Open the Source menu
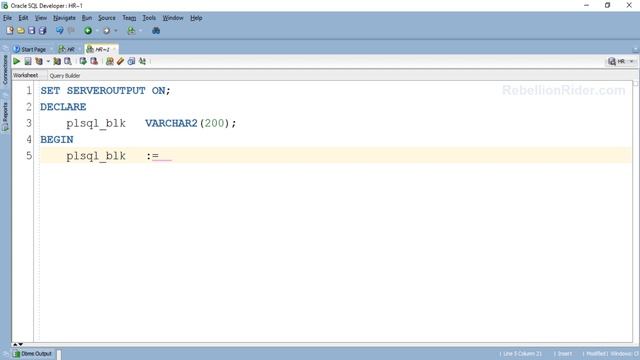Screen dimensions: 640x360 (107, 18)
